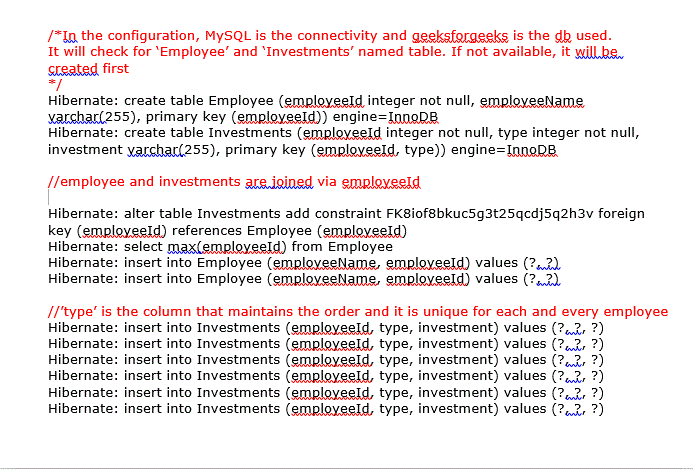Viewport: 693px width, 470px height.
Task: Click constraint name 'FK8iof8bkuc5g3t25qcdj5q2h3v'
Action: [x=490, y=214]
